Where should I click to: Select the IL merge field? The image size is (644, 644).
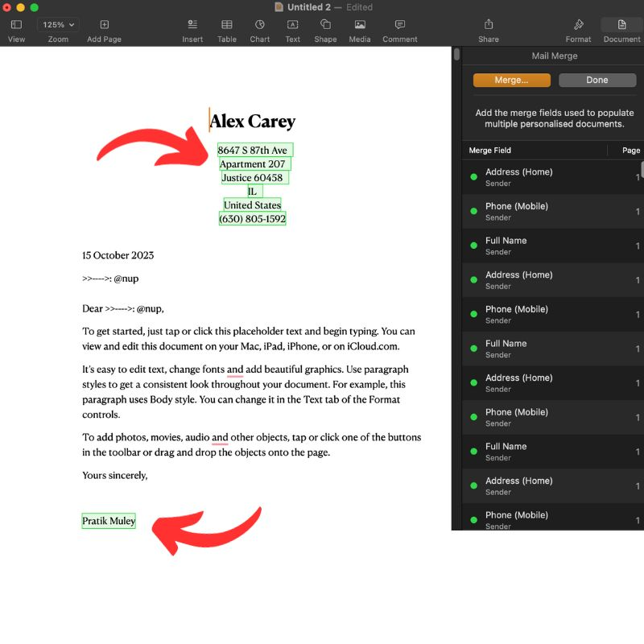(x=254, y=191)
